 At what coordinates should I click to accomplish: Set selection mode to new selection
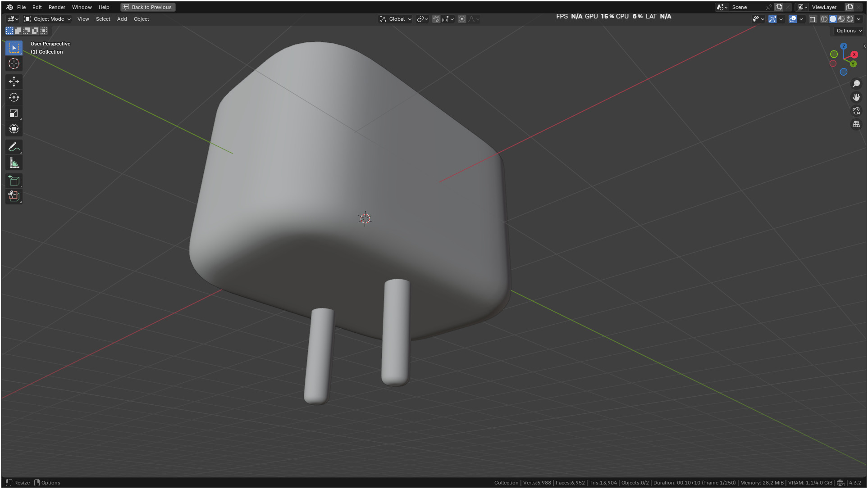coord(9,31)
